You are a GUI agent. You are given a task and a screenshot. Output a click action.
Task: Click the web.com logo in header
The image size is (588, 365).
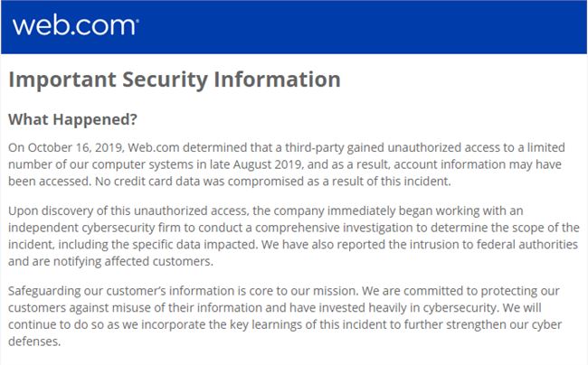point(75,26)
